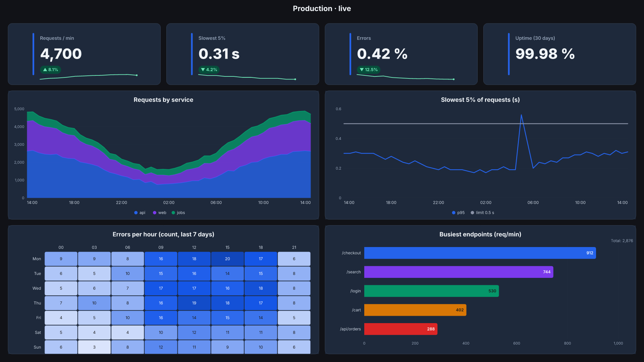Click the 8.1% up-trend badge

pyautogui.click(x=50, y=70)
